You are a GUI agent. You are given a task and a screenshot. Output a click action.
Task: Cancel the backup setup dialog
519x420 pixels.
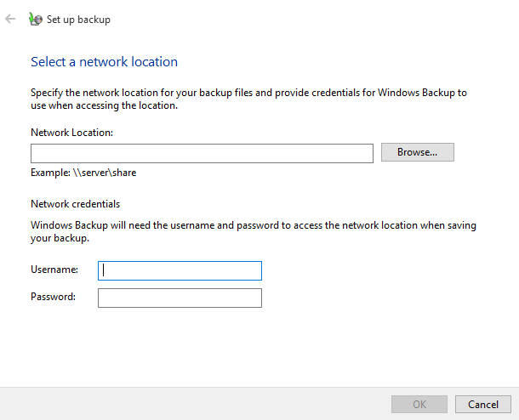tap(483, 404)
